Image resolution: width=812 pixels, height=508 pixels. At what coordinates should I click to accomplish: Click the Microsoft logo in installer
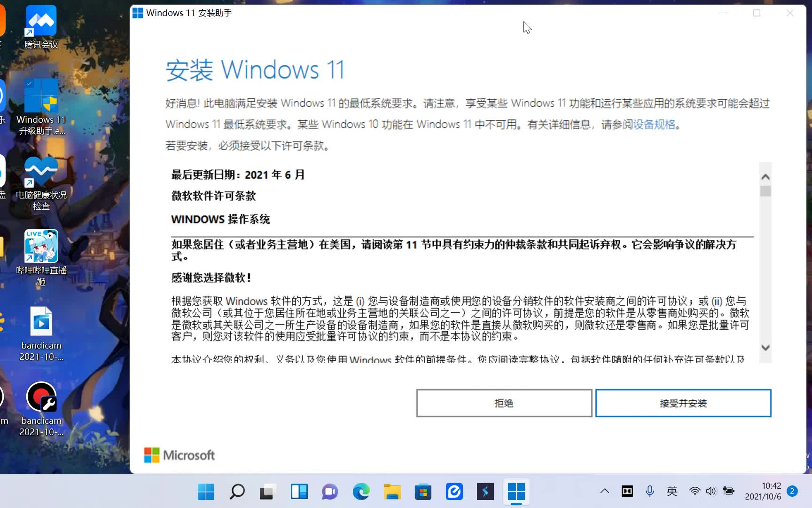pos(179,455)
